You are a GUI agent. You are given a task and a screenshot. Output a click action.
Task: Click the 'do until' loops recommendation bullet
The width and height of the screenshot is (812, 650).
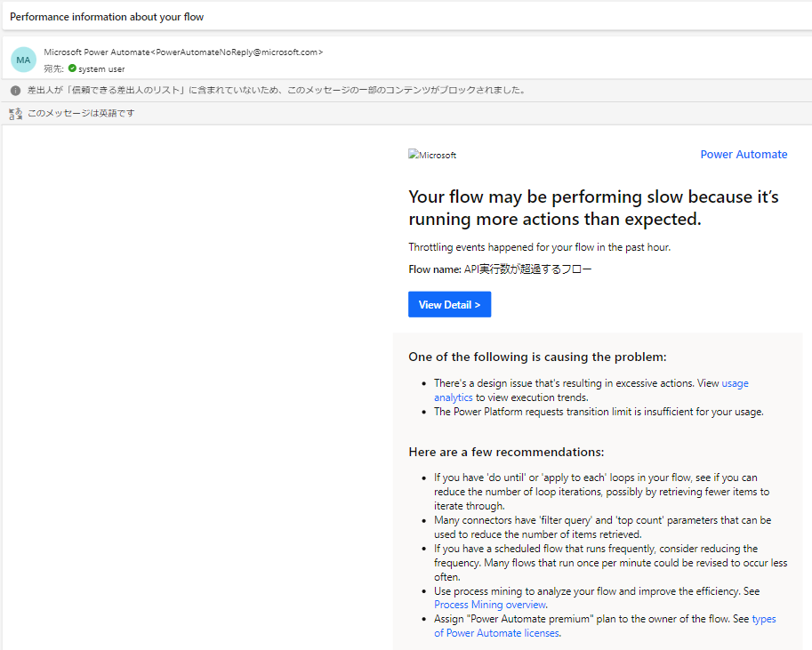pyautogui.click(x=601, y=492)
